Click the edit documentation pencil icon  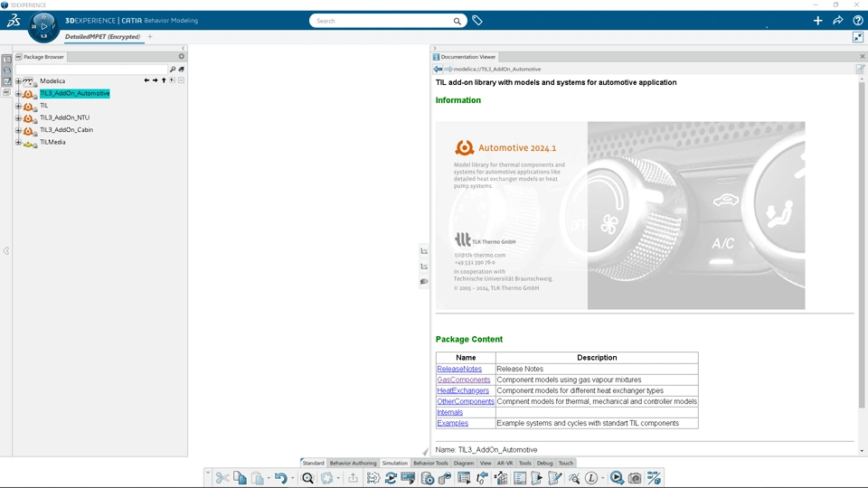point(860,70)
